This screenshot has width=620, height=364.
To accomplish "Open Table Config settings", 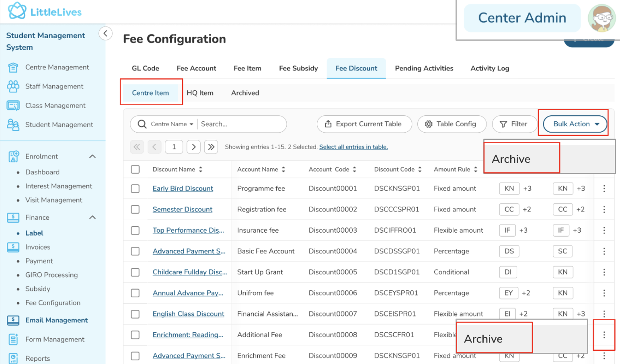I will pyautogui.click(x=451, y=124).
